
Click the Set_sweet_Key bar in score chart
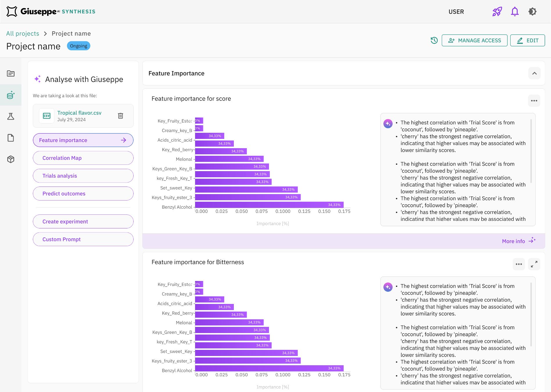tap(246, 189)
